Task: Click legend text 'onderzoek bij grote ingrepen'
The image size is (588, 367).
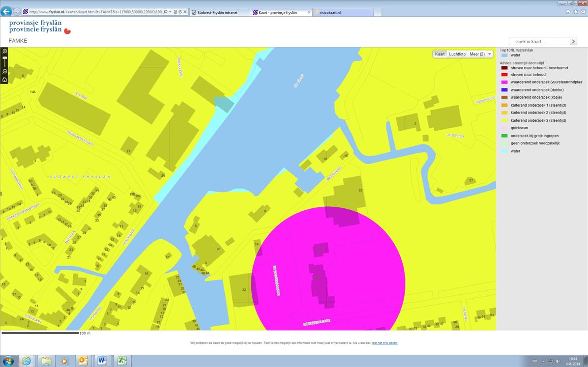Action: click(534, 136)
